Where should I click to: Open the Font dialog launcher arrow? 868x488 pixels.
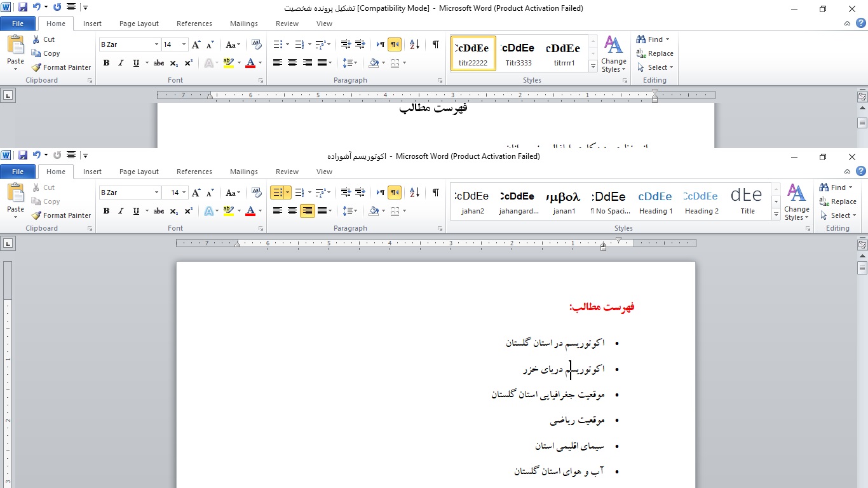tap(261, 228)
